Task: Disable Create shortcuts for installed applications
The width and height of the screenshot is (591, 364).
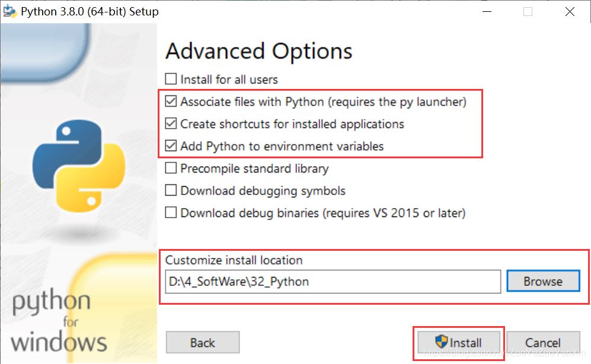Action: pyautogui.click(x=171, y=124)
